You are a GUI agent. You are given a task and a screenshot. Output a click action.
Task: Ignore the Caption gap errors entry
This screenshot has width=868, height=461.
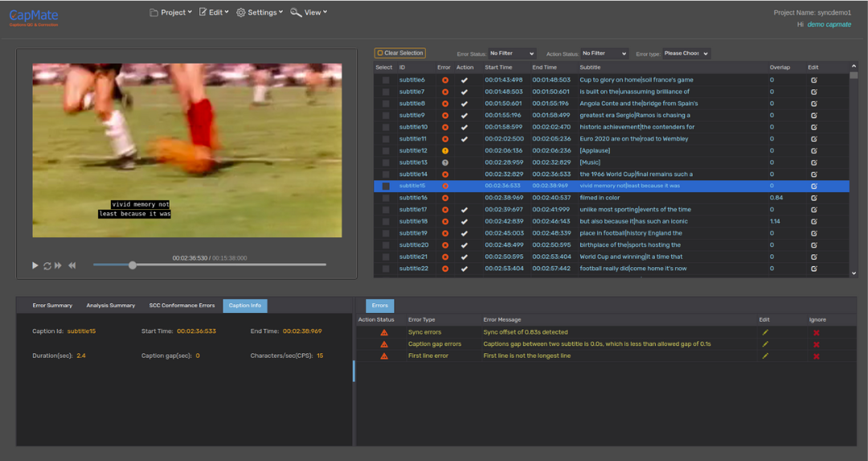817,344
